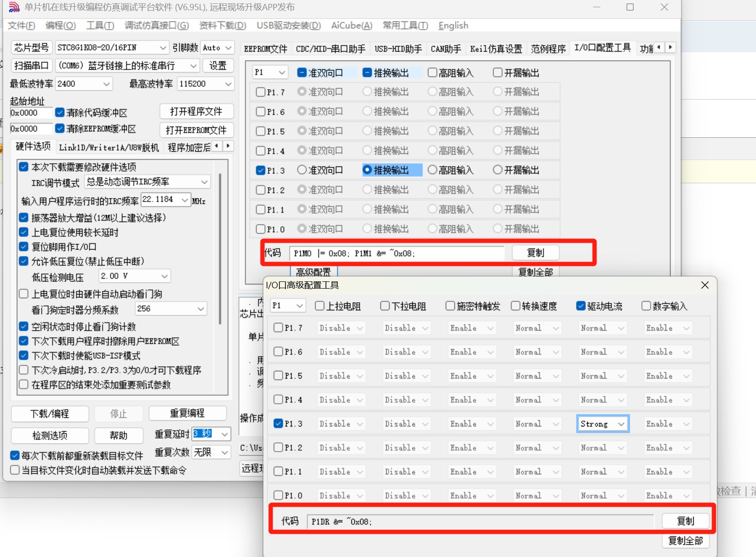Switch to the CAN助手 tab
The width and height of the screenshot is (756, 557).
pyautogui.click(x=446, y=49)
